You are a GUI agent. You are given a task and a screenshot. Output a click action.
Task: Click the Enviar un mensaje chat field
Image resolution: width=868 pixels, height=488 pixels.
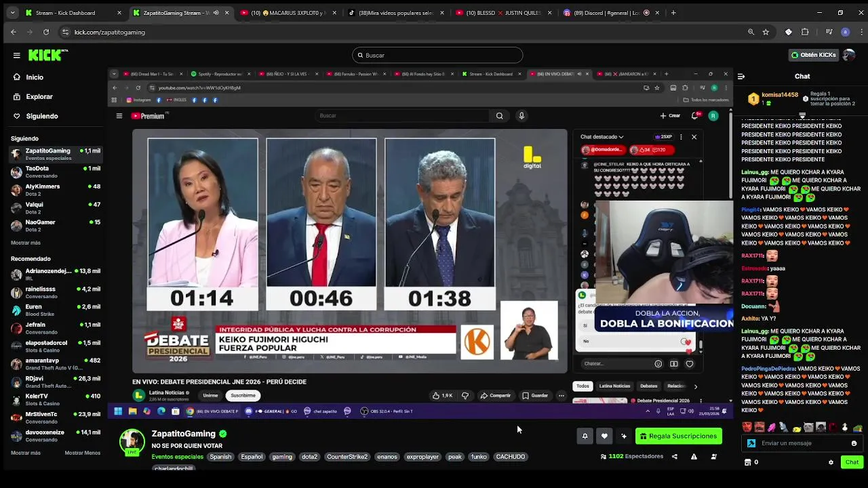point(804,443)
